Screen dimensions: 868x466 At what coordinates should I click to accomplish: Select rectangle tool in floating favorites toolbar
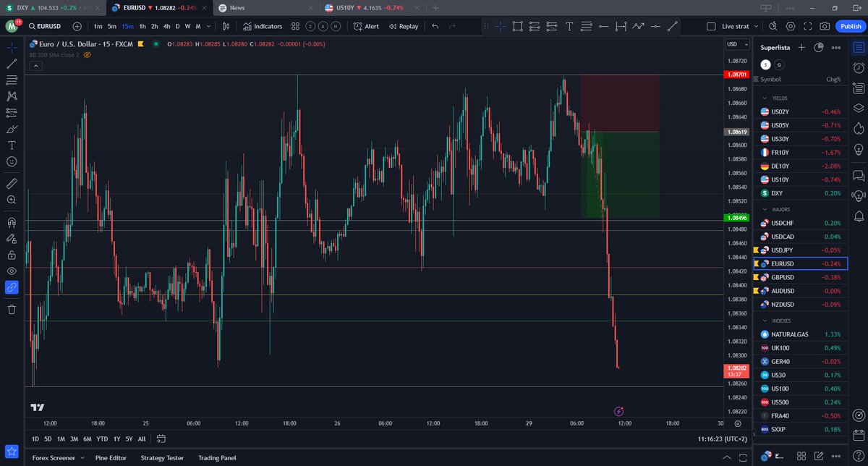tap(518, 26)
